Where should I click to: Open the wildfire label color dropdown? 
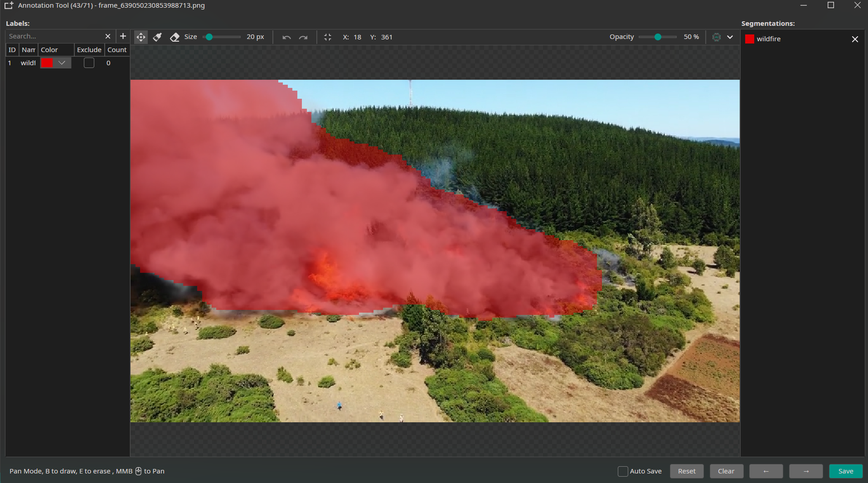point(62,63)
